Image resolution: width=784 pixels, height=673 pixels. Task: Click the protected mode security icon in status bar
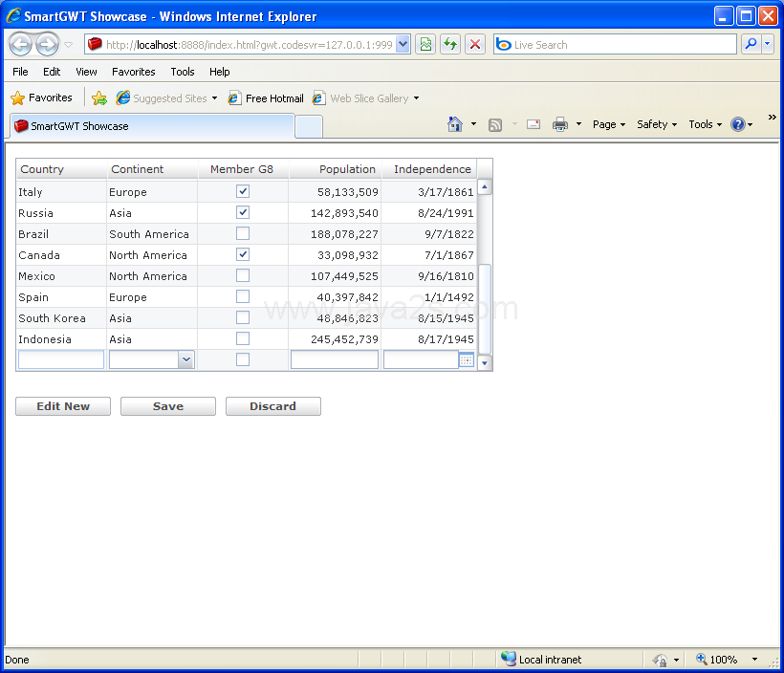660,660
